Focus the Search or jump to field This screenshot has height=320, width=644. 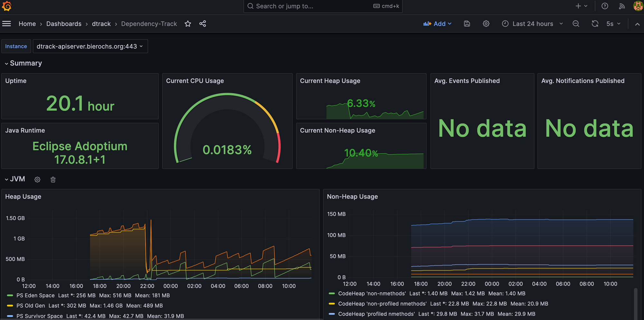tap(323, 6)
